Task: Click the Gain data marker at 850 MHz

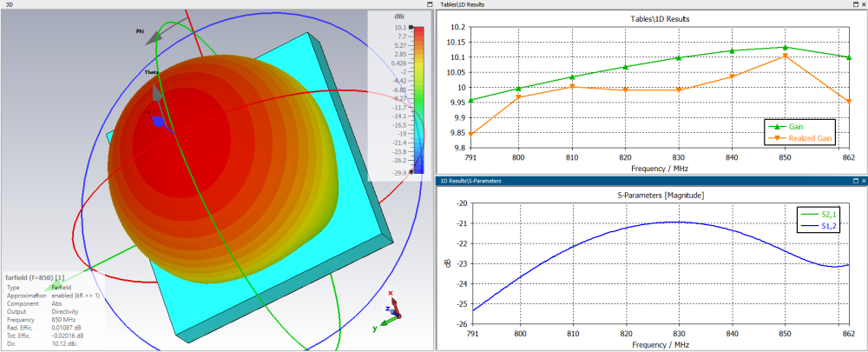Action: tap(786, 47)
